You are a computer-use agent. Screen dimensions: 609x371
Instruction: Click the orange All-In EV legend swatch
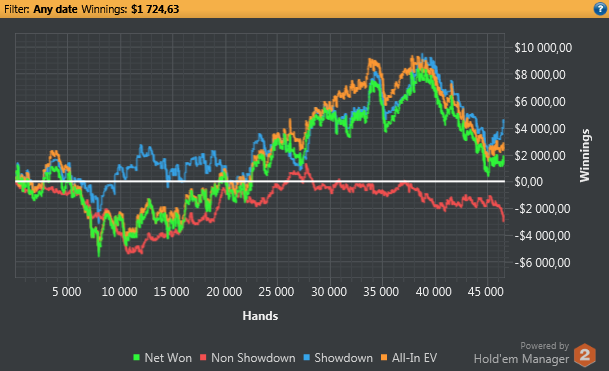[x=384, y=357]
